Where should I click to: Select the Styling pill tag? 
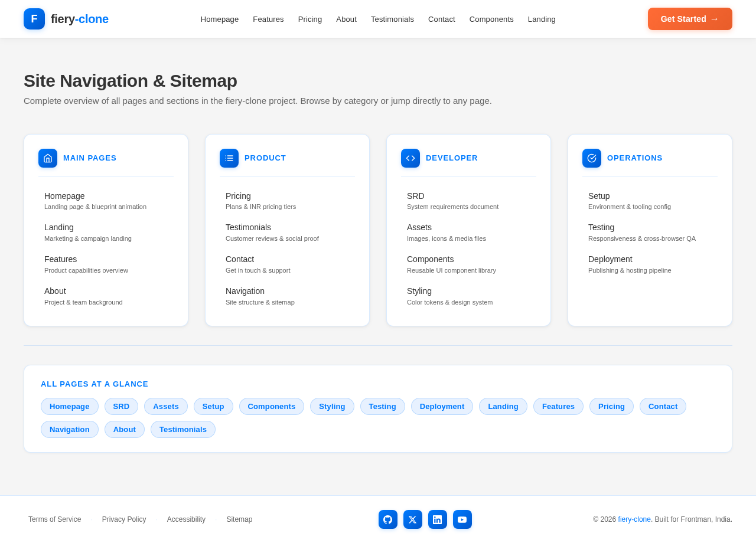[332, 407]
